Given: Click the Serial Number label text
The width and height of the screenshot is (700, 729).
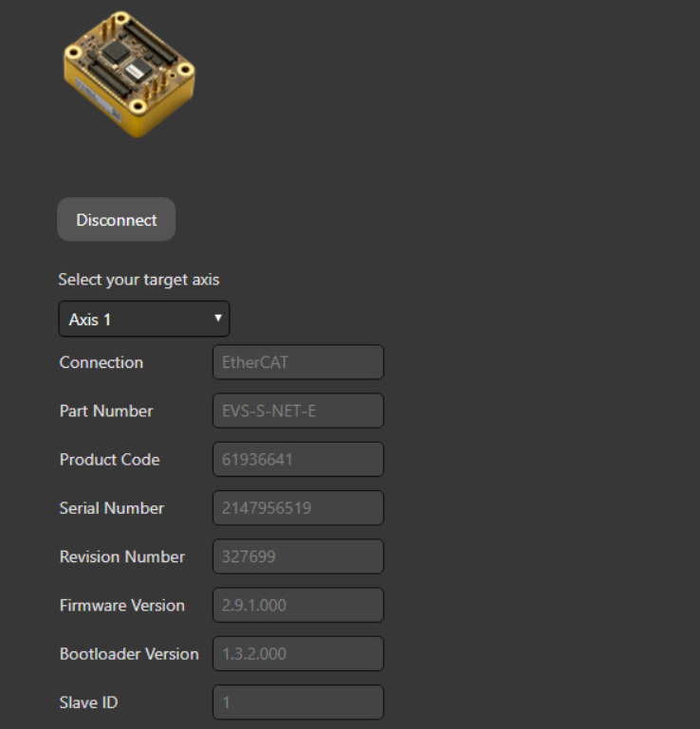Looking at the screenshot, I should pyautogui.click(x=112, y=508).
